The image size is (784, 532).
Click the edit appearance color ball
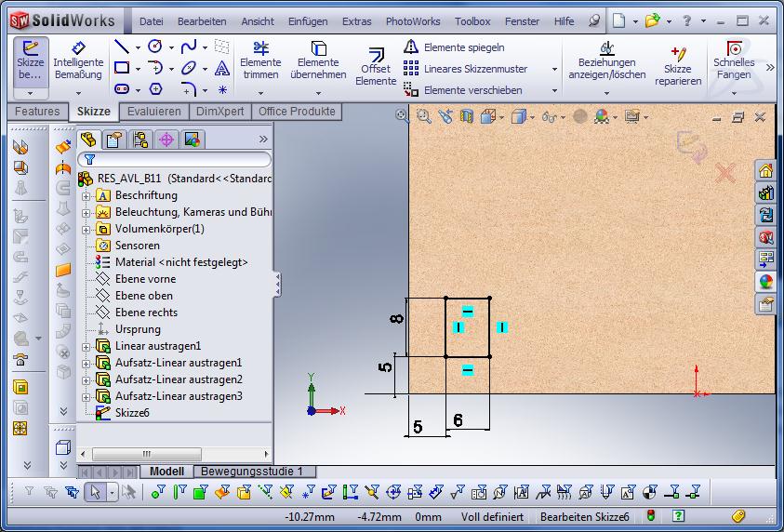[603, 116]
